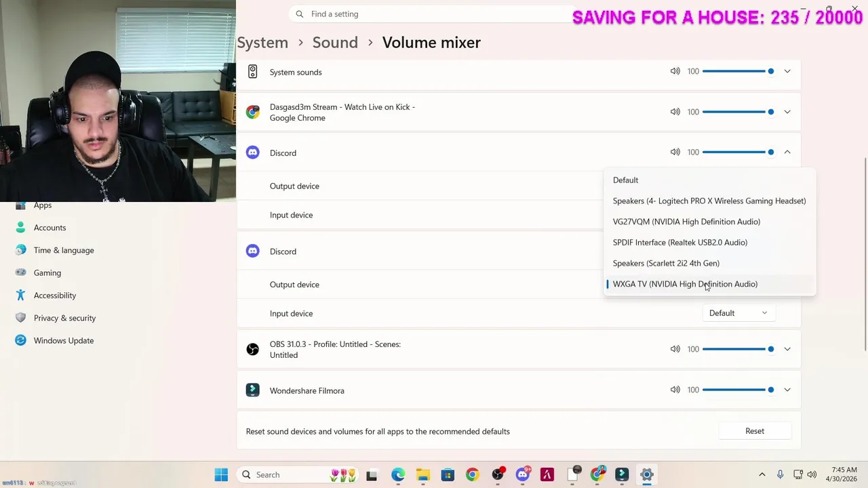Select WXGA TV NVIDIA High Definition Audio
This screenshot has height=488, width=868.
(710, 284)
